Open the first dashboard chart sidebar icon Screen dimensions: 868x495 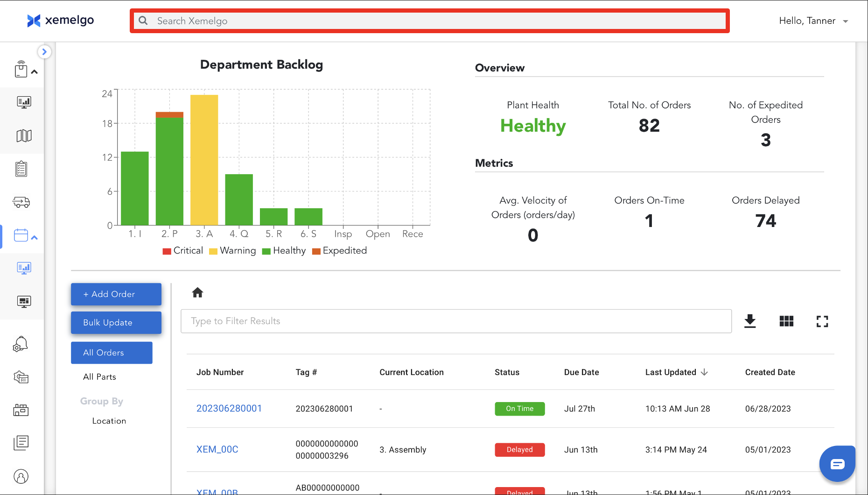tap(24, 102)
